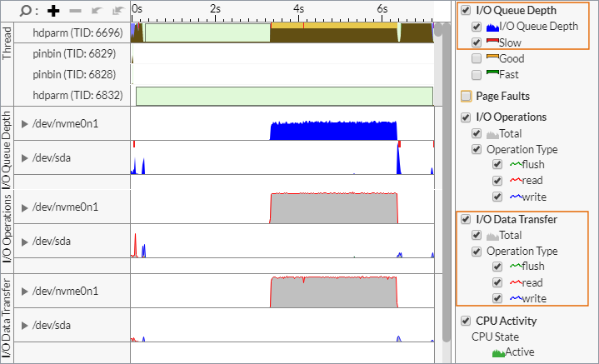Screen dimensions: 599x364
Task: Click the hdparm (TID: 6832) thread label
Action: pos(77,96)
